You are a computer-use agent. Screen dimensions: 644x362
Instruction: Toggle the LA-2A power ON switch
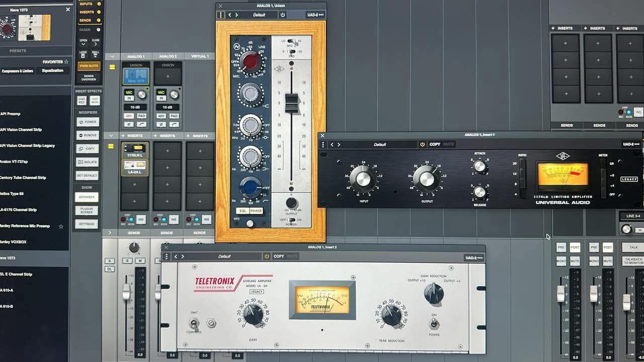pos(434,324)
